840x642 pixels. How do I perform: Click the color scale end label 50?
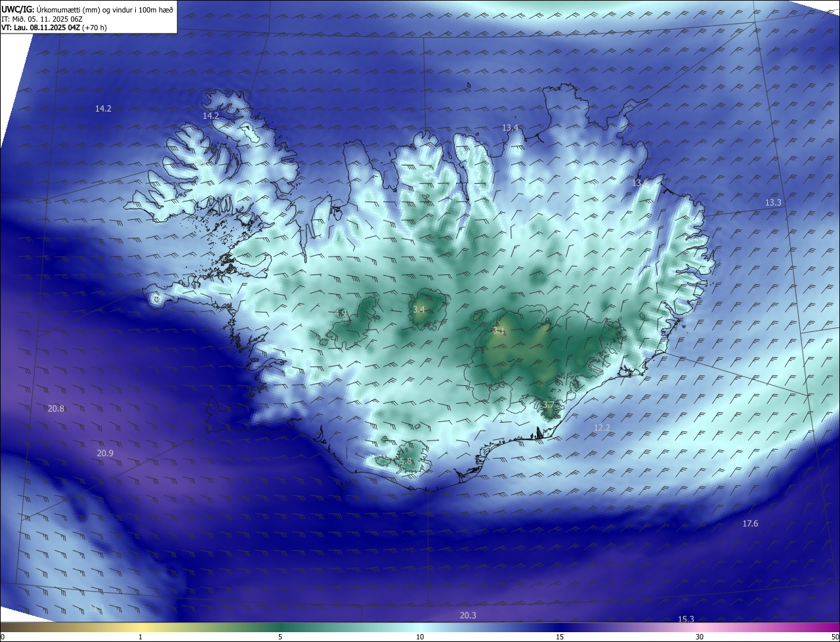834,637
